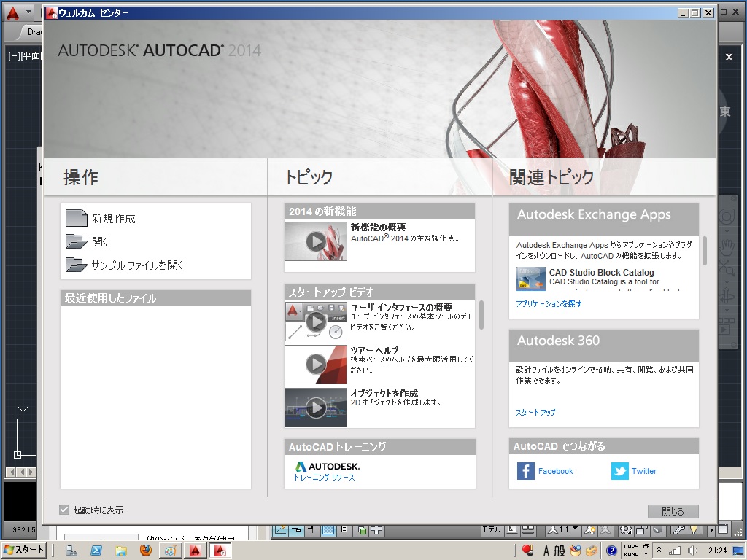747x560 pixels.
Task: Switch to the Paint taskbar button
Action: tap(170, 551)
